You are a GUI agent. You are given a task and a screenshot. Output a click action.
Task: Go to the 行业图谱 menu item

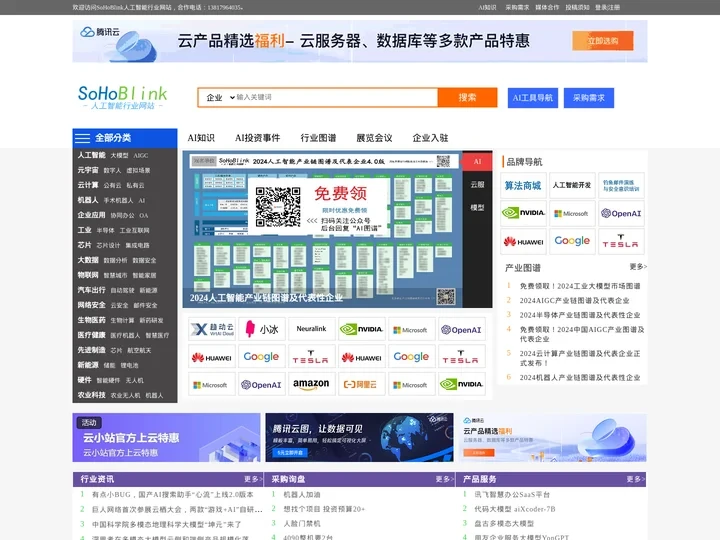(318, 138)
